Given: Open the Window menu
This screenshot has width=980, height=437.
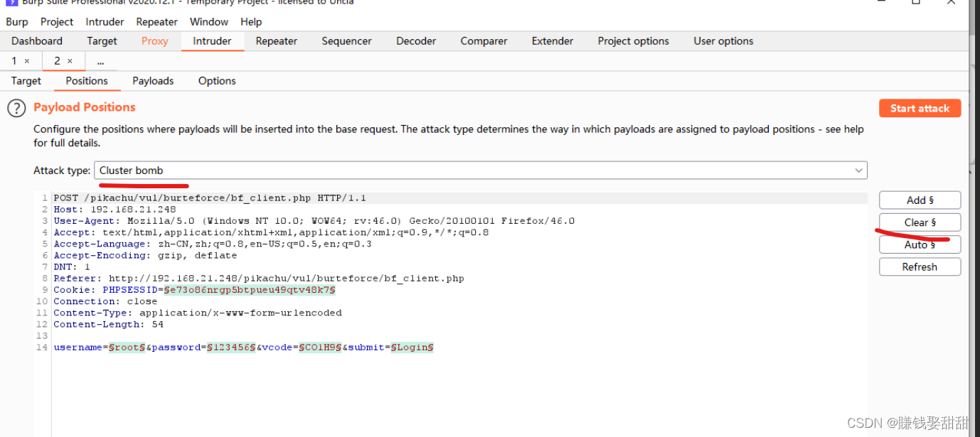Looking at the screenshot, I should click(x=209, y=22).
